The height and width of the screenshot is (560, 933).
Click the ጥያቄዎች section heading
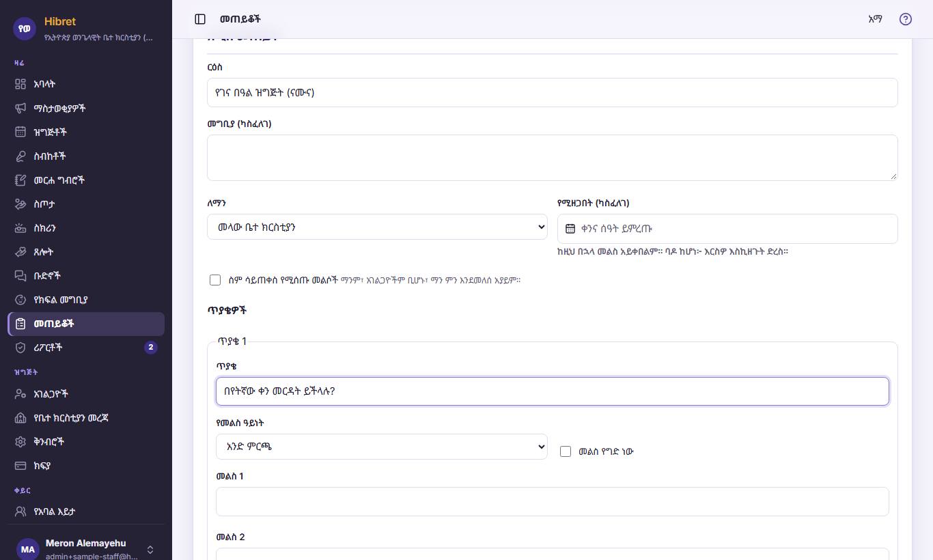click(x=227, y=310)
